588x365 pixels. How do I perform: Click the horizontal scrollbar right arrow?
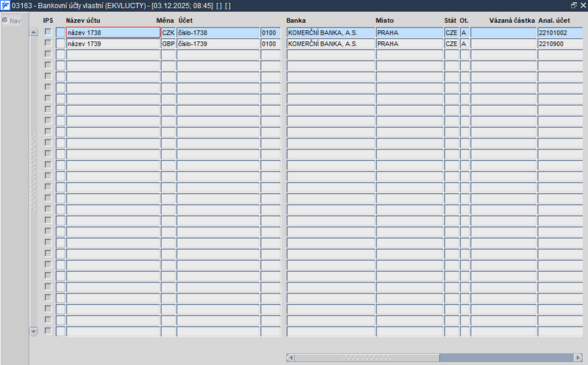578,358
